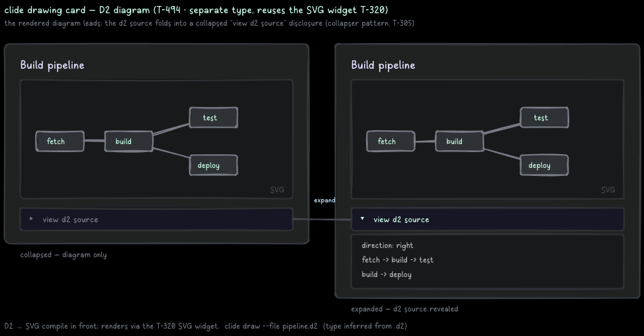Select the fetch node in left diagram
This screenshot has height=336, width=644.
pyautogui.click(x=60, y=141)
